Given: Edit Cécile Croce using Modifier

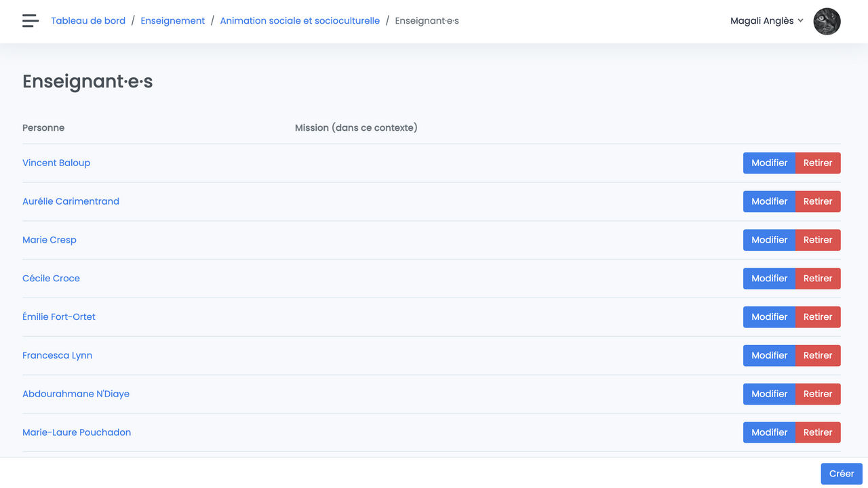Looking at the screenshot, I should (x=769, y=279).
